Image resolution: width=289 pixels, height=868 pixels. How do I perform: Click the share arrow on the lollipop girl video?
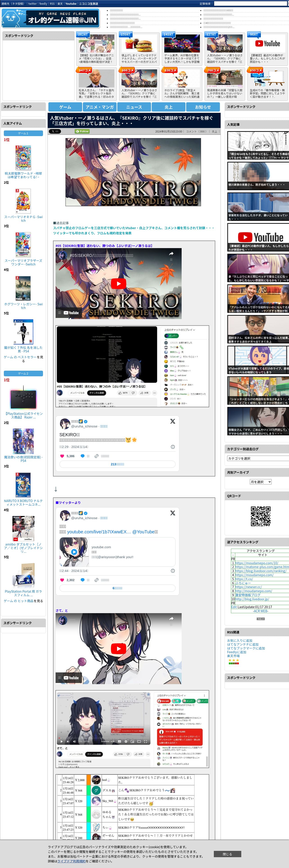[171, 618]
